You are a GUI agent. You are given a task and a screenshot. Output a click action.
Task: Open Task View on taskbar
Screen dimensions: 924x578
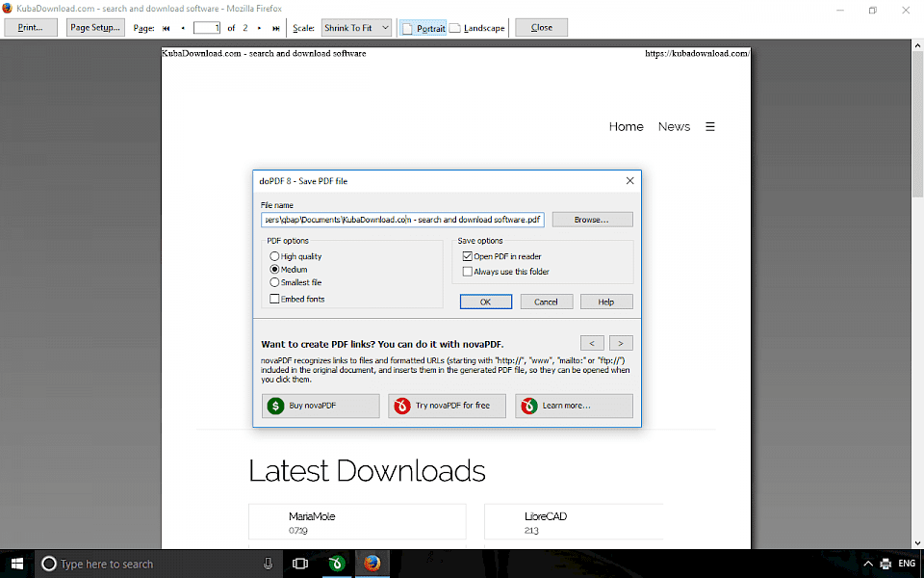tap(300, 564)
